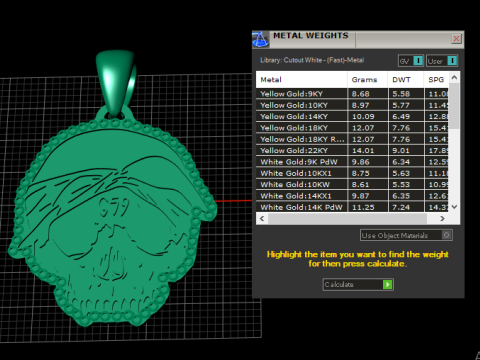Click the horizontal scroll left arrow
480x360 pixels.
[x=262, y=219]
